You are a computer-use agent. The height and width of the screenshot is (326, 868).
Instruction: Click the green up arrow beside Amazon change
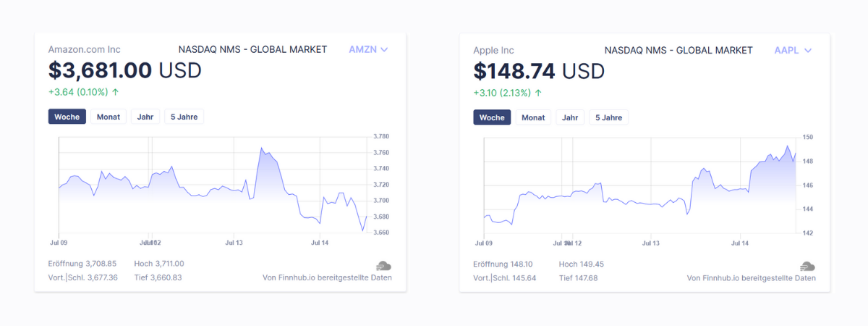click(116, 92)
